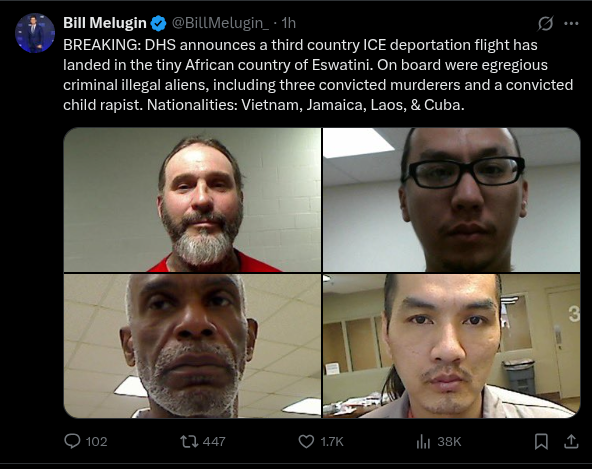
Task: Open the bottom-right photo of man with ponytail
Action: 451,346
